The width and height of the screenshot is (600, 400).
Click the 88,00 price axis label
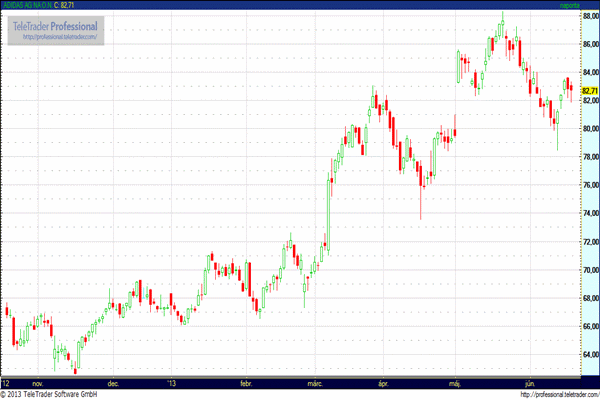click(x=589, y=15)
